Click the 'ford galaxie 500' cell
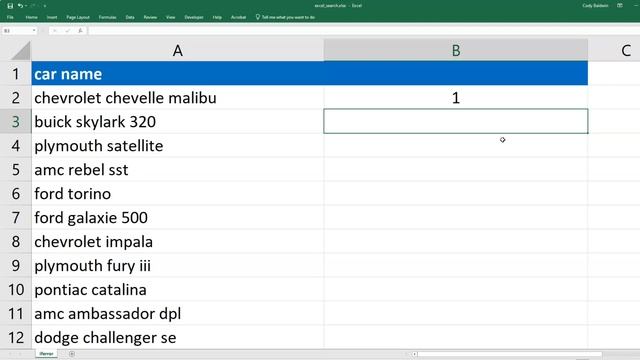The width and height of the screenshot is (640, 360). coord(178,218)
